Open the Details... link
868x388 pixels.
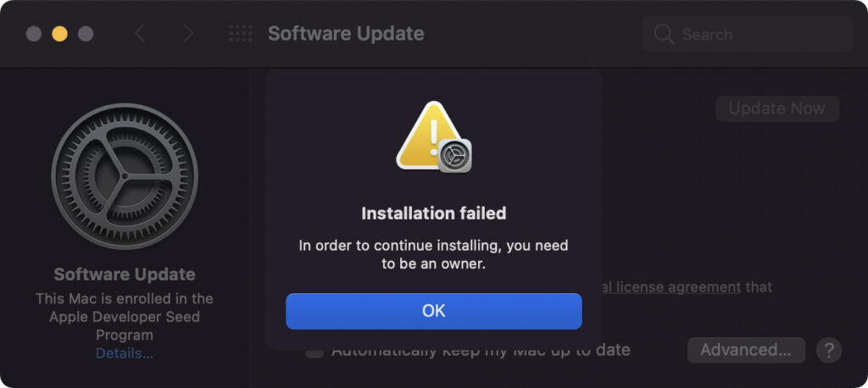coord(125,353)
